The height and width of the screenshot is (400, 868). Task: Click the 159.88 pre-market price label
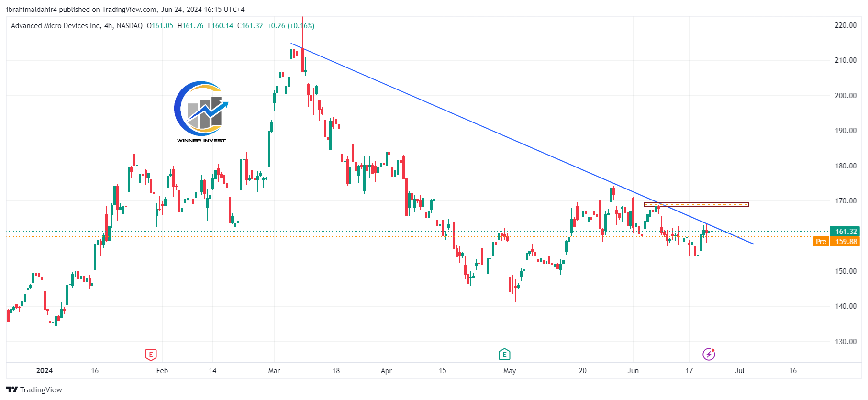point(846,242)
